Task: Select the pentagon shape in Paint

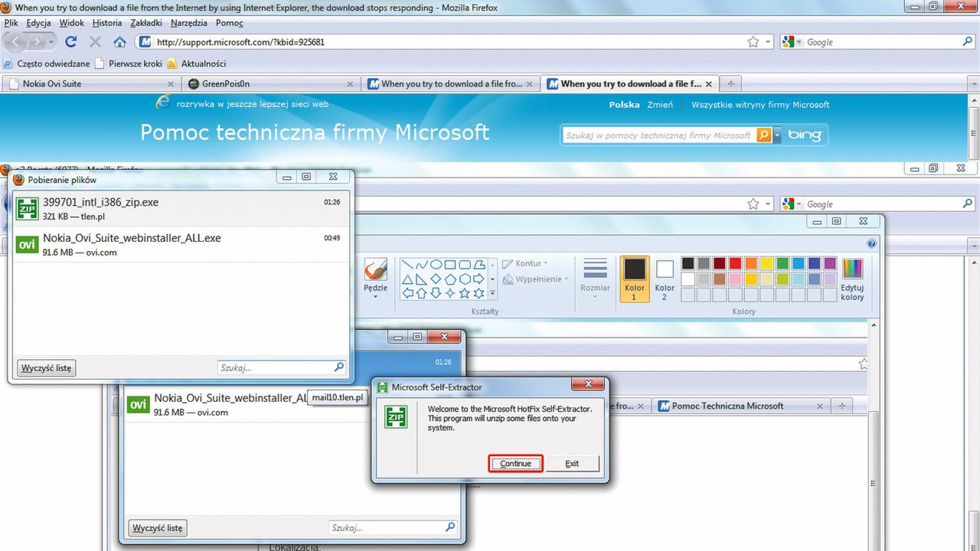Action: (x=450, y=279)
